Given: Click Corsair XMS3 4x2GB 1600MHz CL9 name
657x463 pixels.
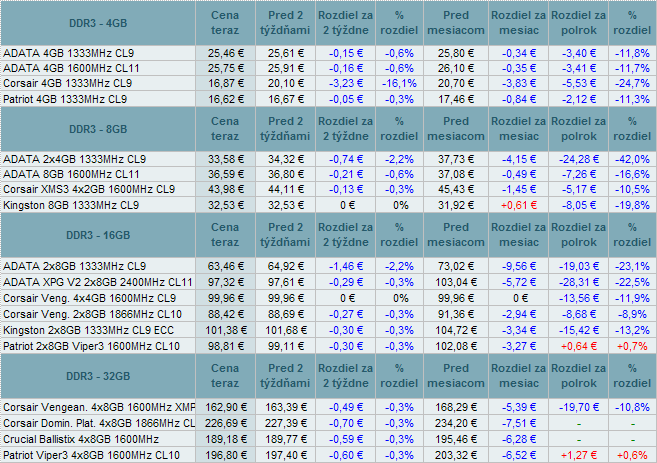Looking at the screenshot, I should (x=89, y=189).
